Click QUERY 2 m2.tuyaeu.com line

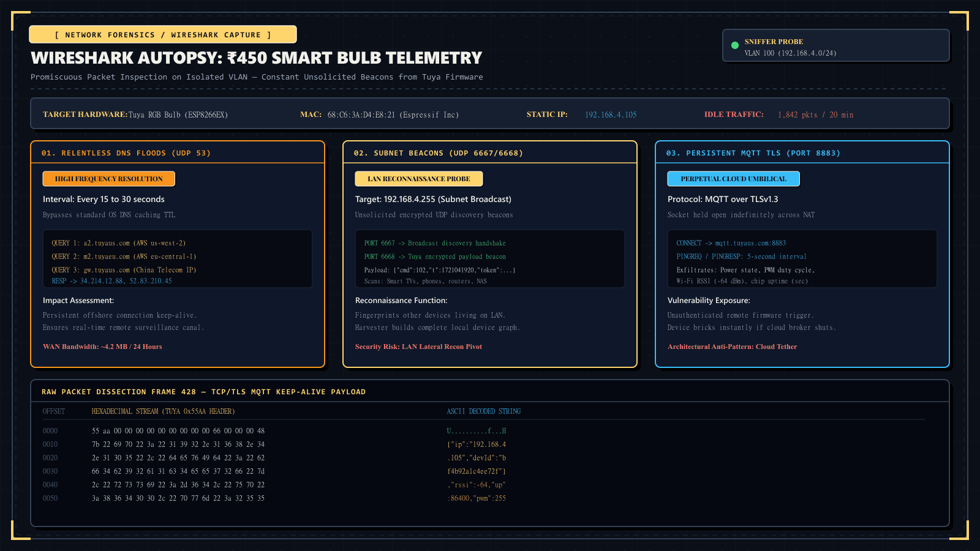click(x=124, y=257)
